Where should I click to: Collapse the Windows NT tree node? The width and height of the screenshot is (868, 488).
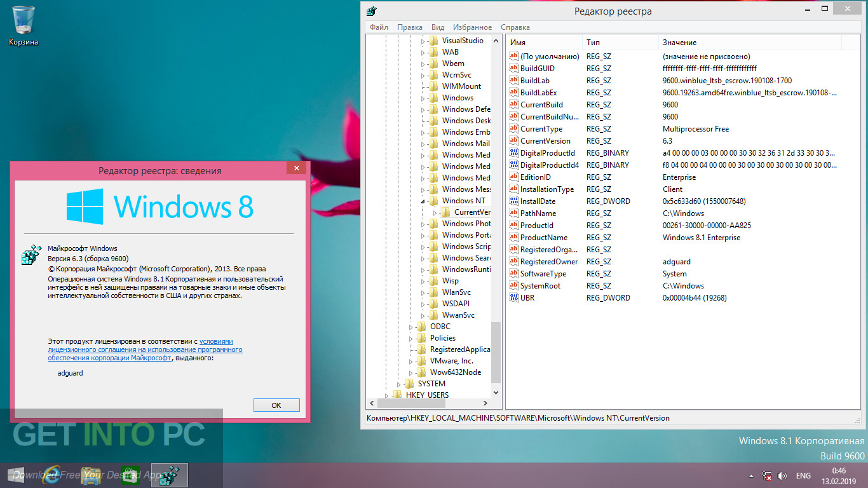pos(423,201)
